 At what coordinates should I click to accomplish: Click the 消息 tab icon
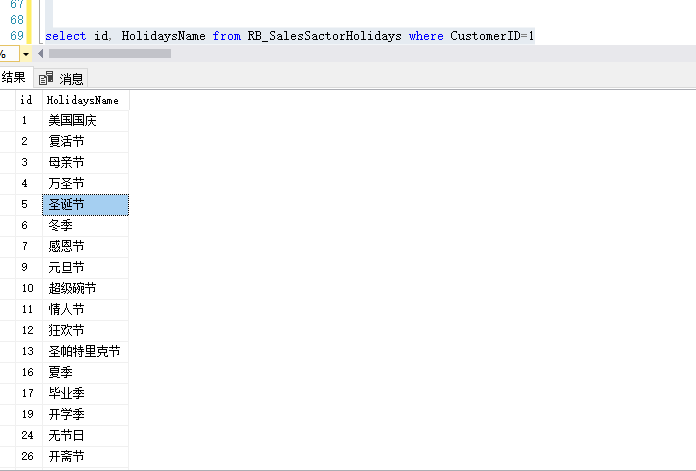pos(46,78)
